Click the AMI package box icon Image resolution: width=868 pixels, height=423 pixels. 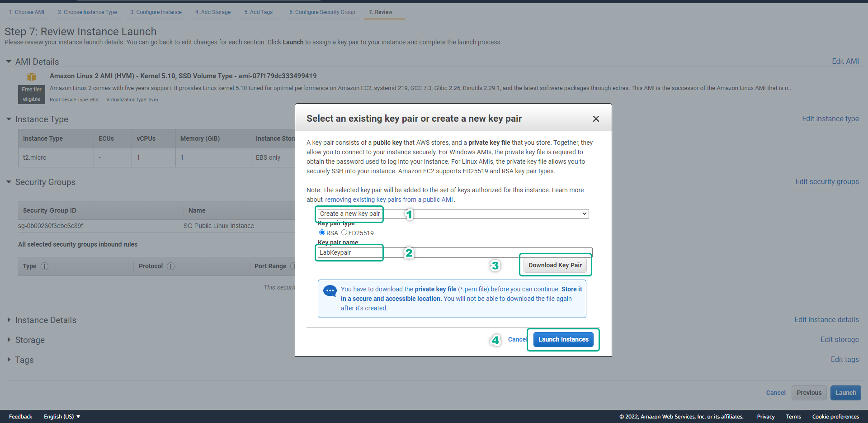tap(32, 76)
